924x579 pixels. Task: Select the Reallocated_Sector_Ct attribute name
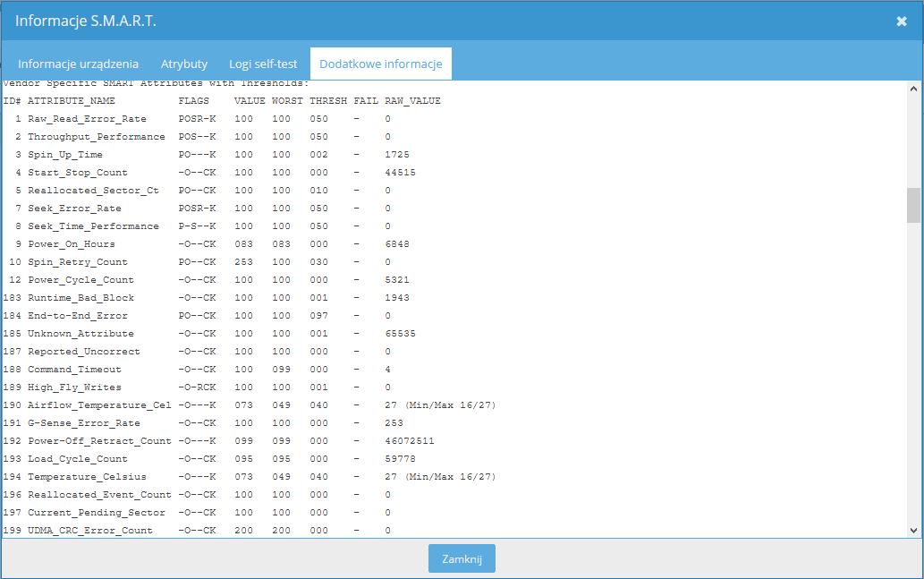coord(94,191)
